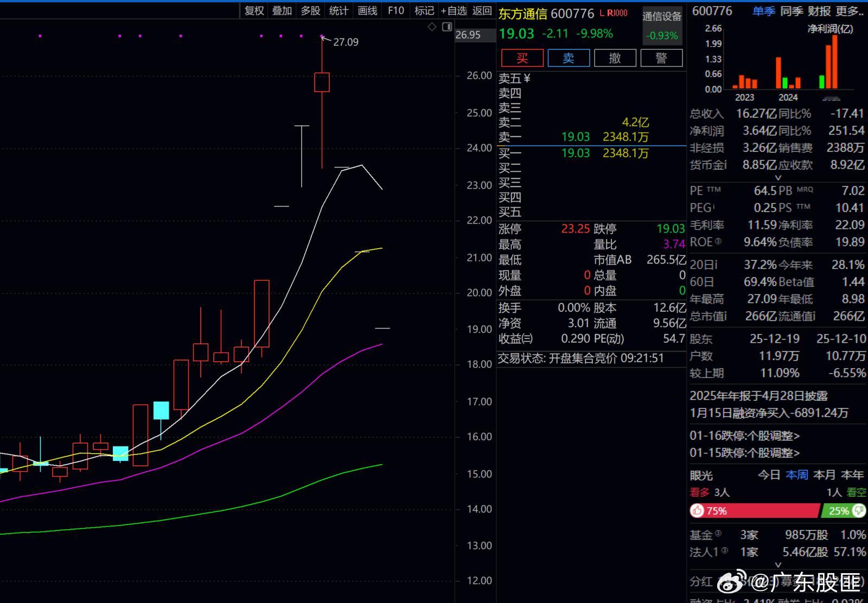Click the thumbs-up bullish vote icon
868x603 pixels.
(697, 511)
